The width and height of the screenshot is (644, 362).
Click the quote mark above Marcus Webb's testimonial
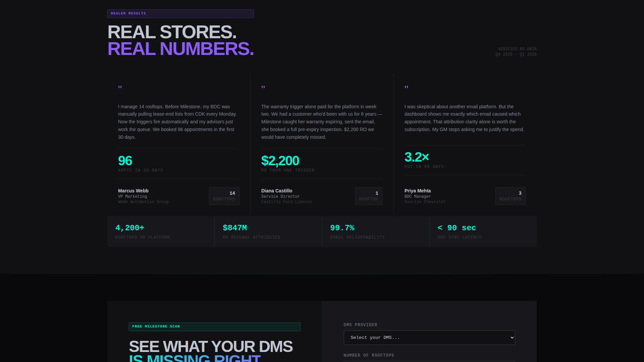coord(120,87)
